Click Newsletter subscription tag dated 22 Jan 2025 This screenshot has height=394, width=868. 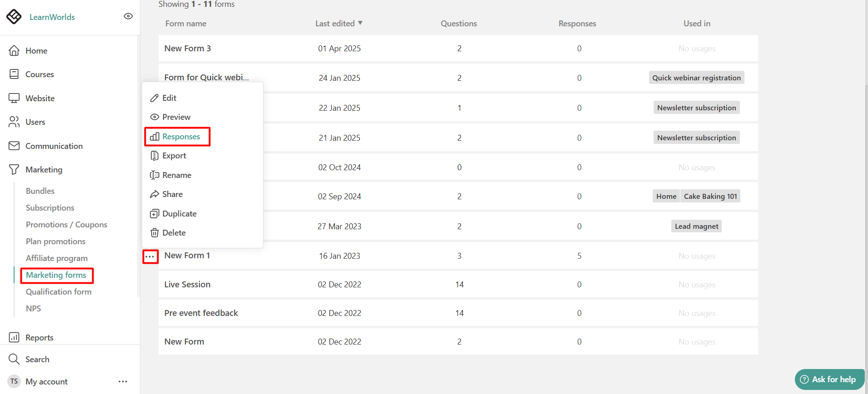pyautogui.click(x=696, y=108)
